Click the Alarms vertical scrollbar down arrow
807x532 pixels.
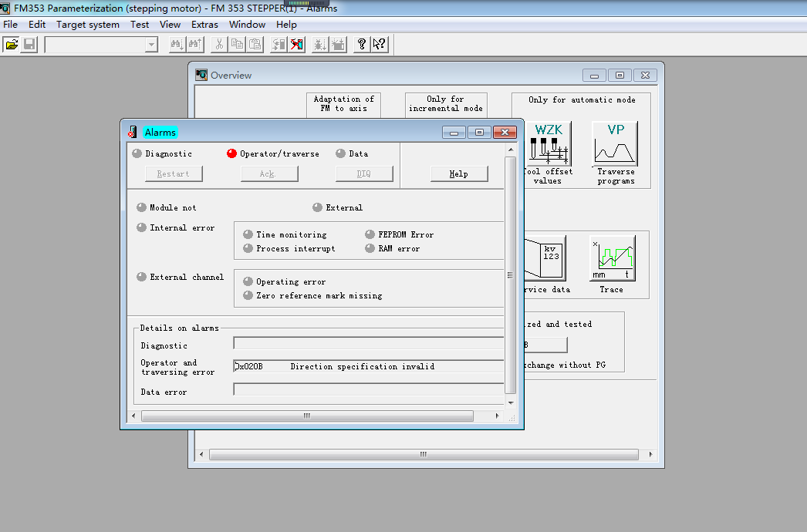point(511,403)
